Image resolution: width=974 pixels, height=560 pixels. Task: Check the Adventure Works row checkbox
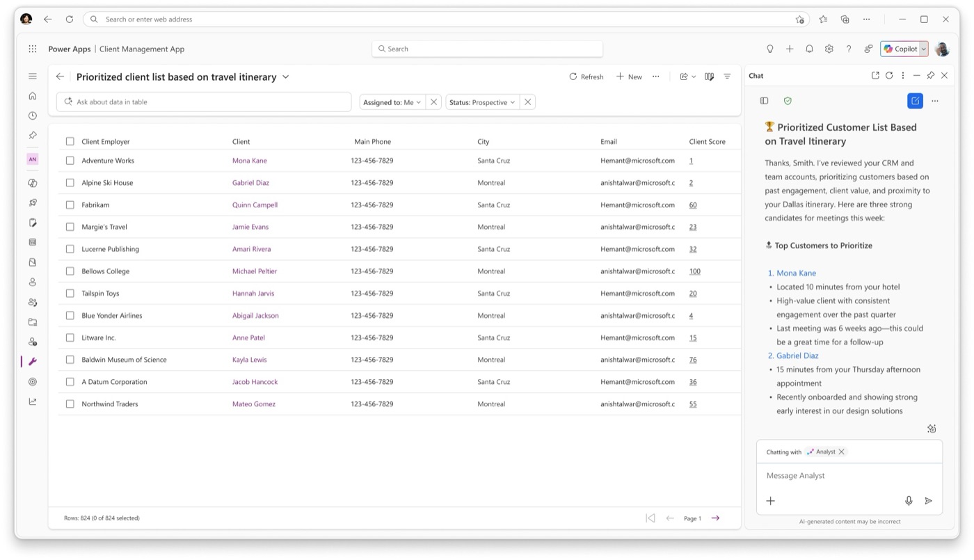click(70, 161)
